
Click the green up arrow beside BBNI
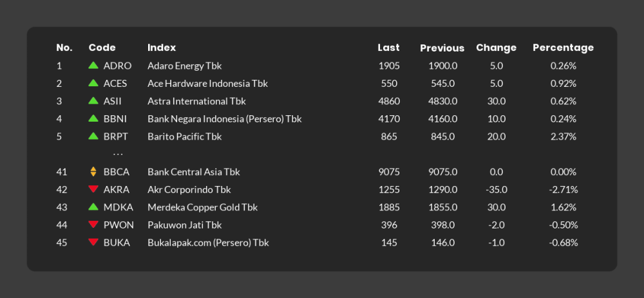[93, 119]
